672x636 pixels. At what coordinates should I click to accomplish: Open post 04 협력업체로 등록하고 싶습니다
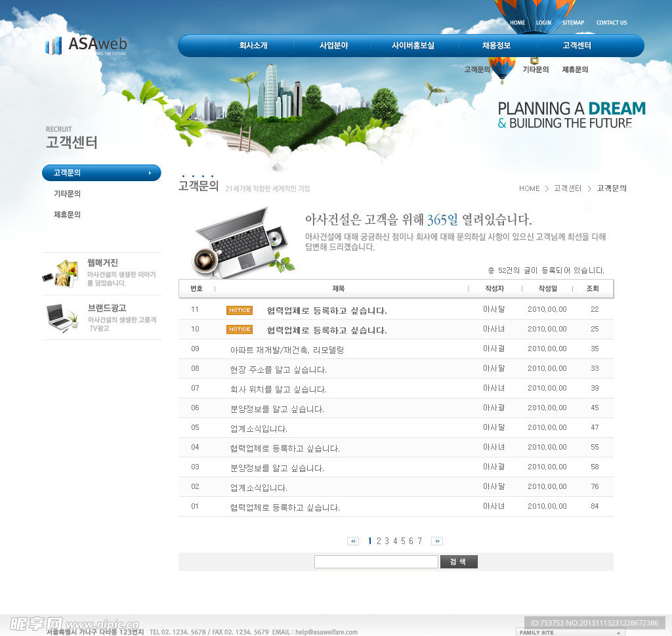285,448
